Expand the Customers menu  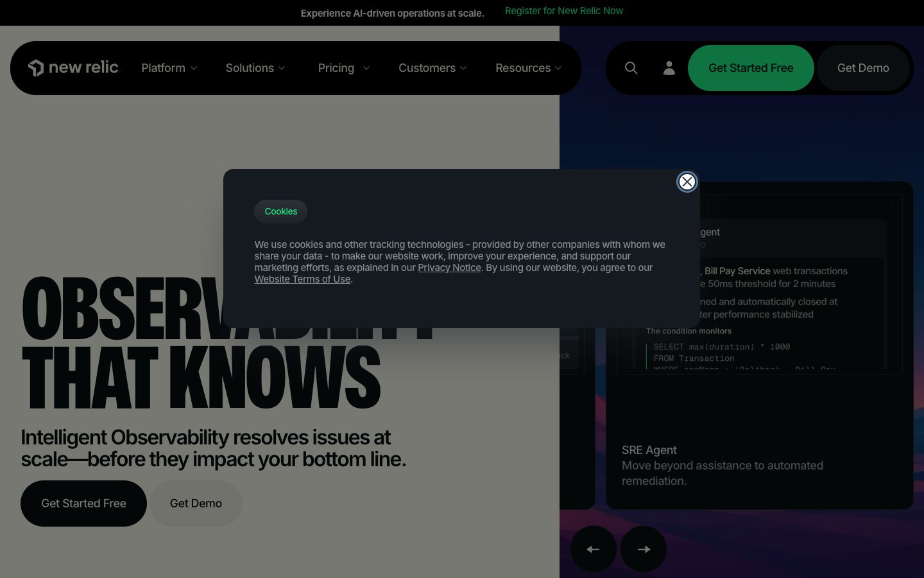(432, 68)
